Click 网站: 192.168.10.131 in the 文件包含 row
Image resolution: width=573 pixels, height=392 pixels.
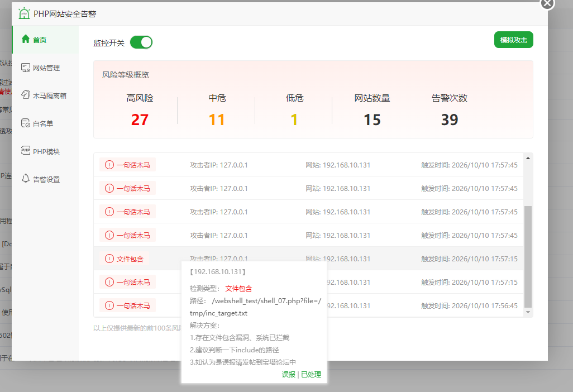338,259
